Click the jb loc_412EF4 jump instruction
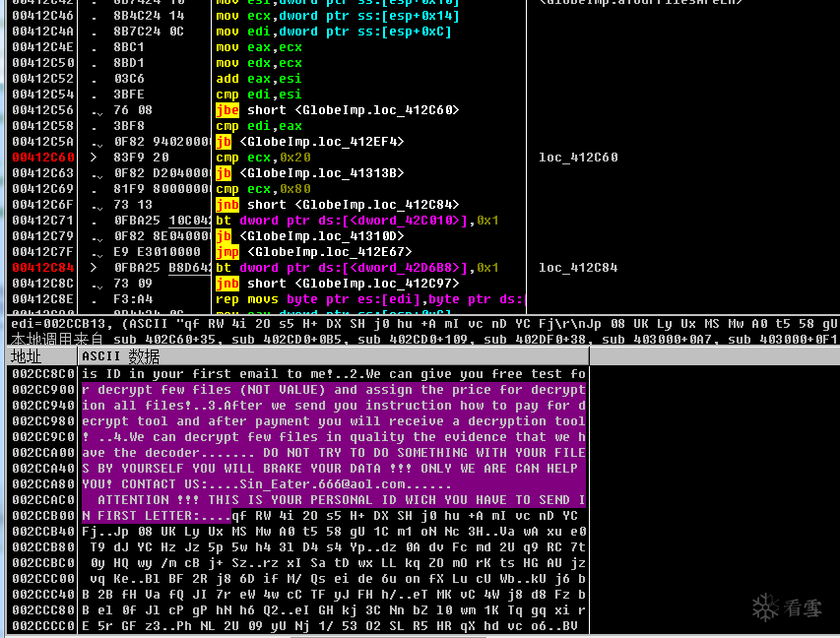 (x=310, y=142)
